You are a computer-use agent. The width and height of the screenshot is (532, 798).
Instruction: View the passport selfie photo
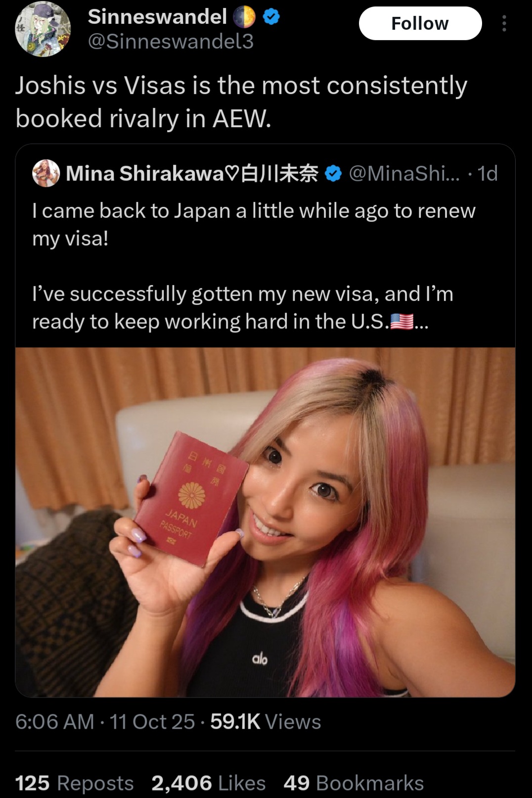[265, 522]
